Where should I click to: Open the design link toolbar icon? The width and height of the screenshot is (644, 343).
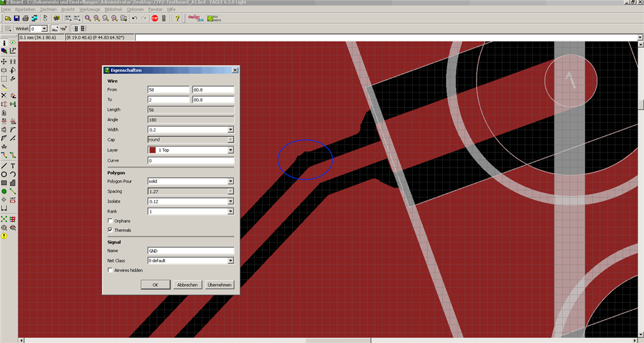[195, 18]
